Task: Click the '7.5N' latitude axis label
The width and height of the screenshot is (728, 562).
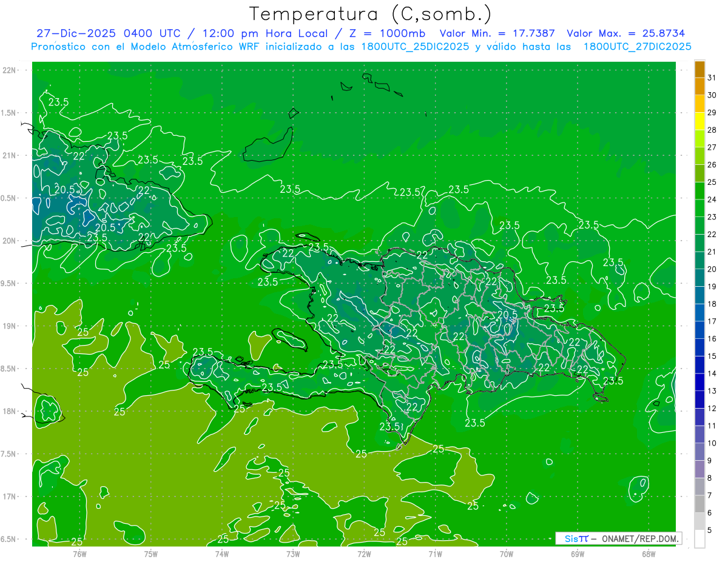Action: (x=9, y=453)
